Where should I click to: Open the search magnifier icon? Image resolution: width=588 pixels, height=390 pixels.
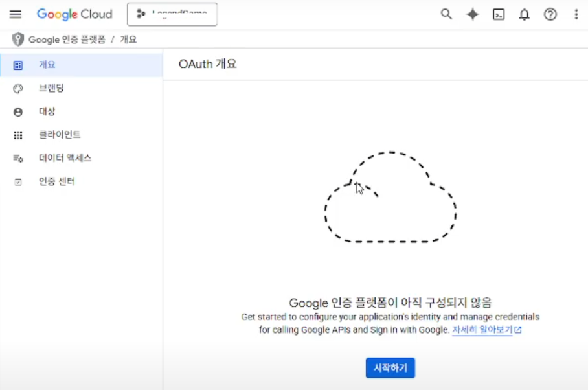point(446,14)
